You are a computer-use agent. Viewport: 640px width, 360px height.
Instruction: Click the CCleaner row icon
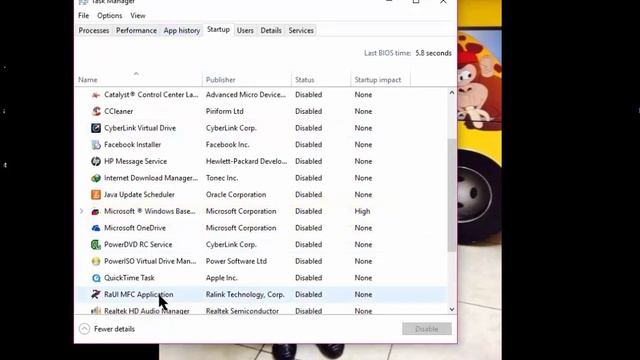click(x=96, y=111)
